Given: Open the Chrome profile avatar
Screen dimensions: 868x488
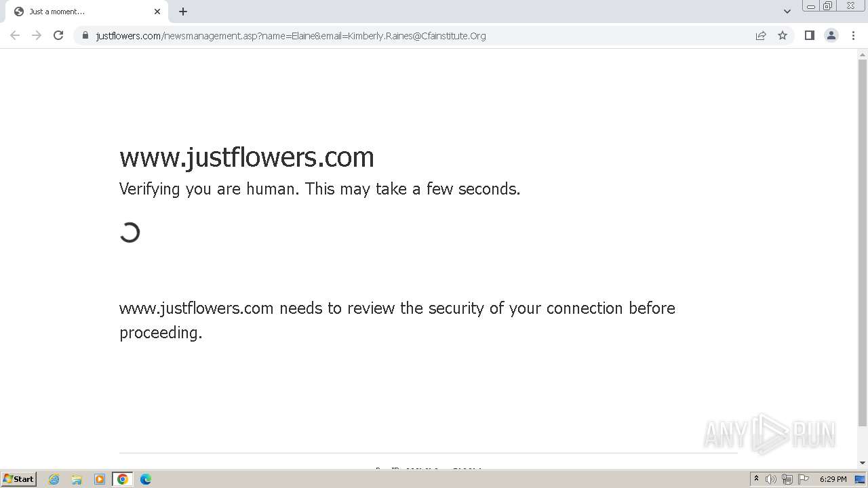Looking at the screenshot, I should [x=831, y=35].
